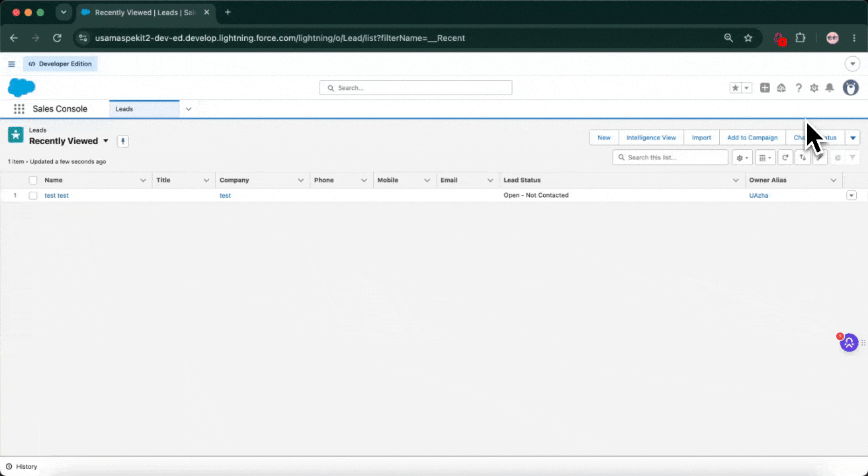The image size is (868, 476).
Task: View site information icon in address bar
Action: (83, 38)
